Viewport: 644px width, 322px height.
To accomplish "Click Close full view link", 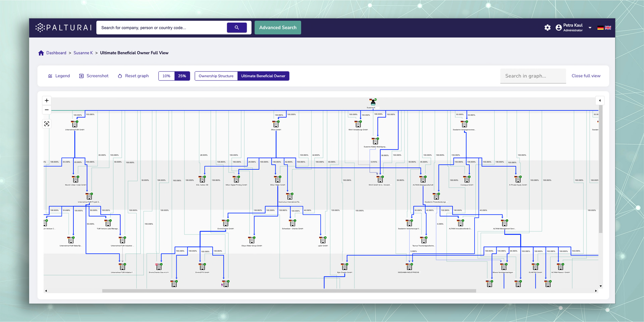I will (586, 76).
